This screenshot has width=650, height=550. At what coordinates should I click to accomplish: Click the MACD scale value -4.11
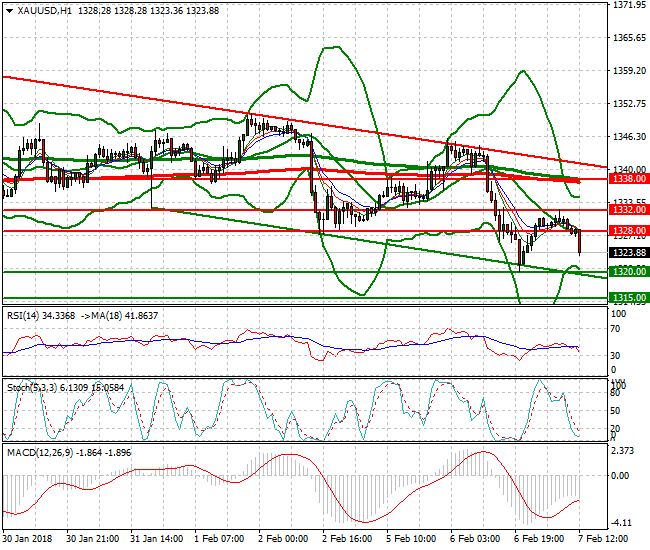point(621,523)
